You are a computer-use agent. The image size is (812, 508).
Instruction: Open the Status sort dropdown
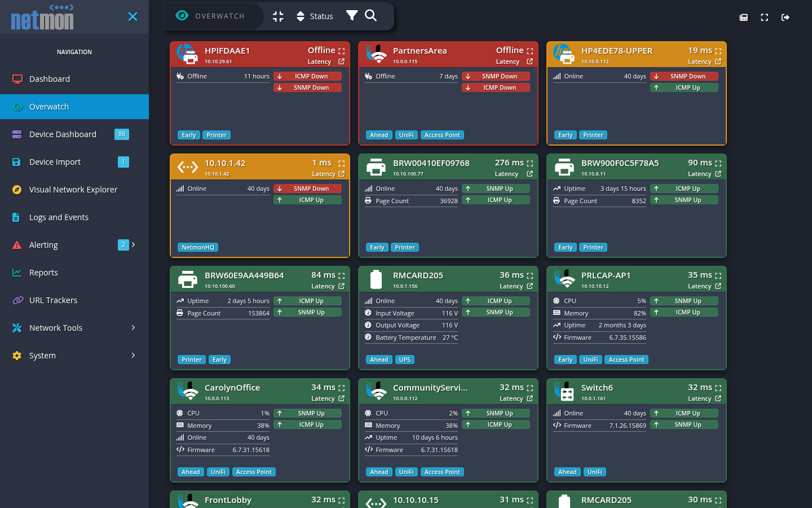click(x=315, y=16)
